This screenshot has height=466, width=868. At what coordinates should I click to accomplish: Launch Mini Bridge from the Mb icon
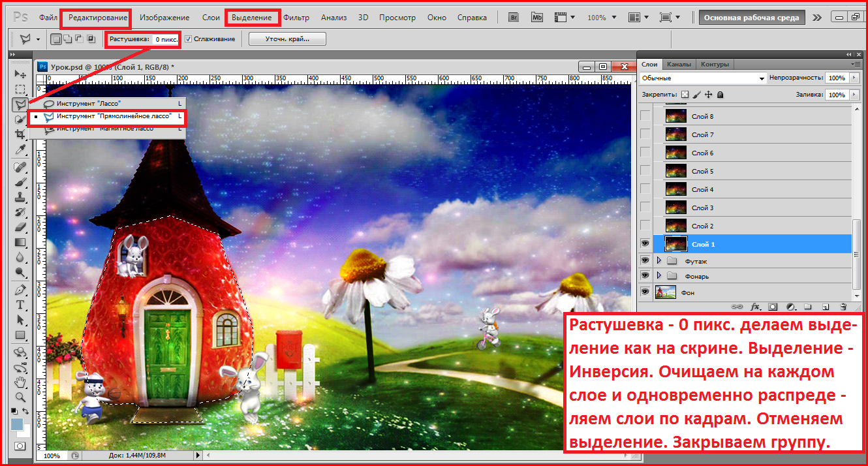point(537,18)
